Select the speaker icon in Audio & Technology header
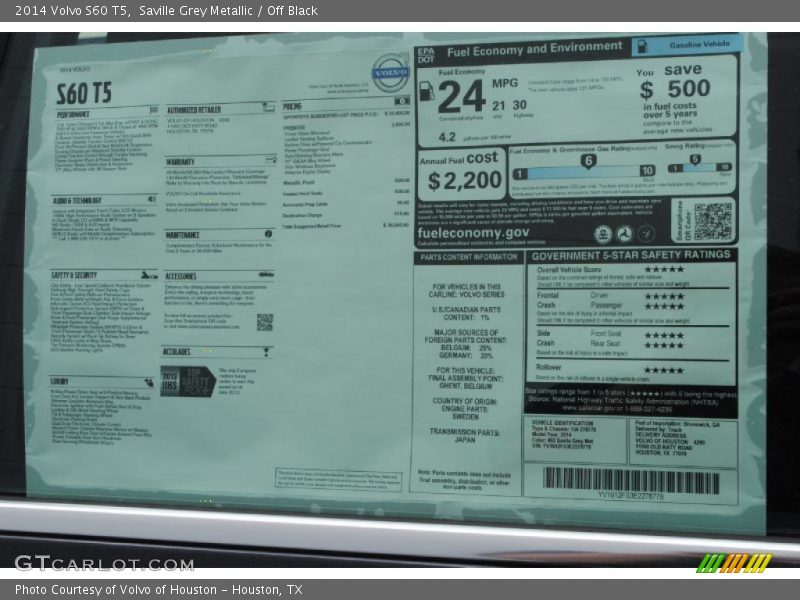Image resolution: width=800 pixels, height=600 pixels. click(x=152, y=199)
